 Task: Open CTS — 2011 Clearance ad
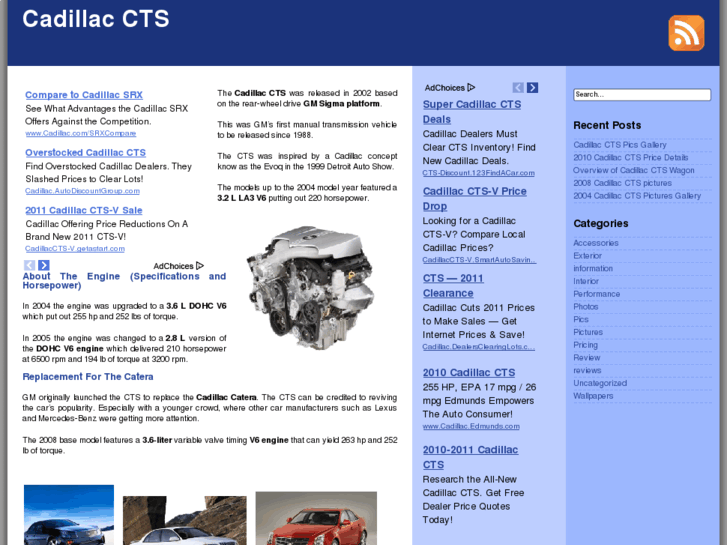tap(453, 286)
